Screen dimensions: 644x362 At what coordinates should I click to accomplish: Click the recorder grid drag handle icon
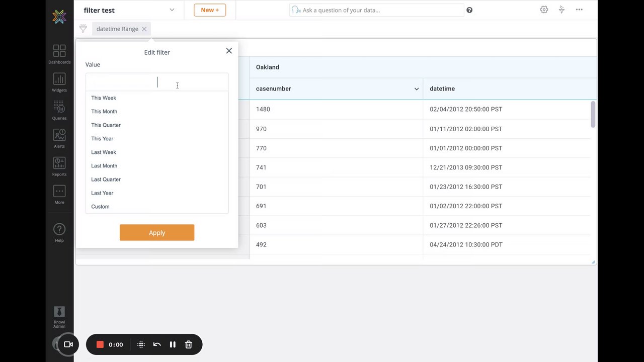(x=141, y=344)
